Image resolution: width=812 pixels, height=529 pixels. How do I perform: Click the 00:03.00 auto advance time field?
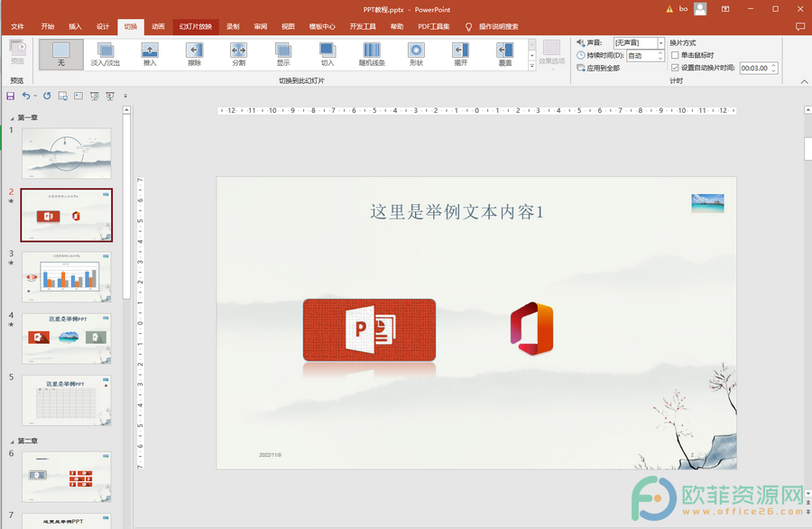click(x=755, y=68)
